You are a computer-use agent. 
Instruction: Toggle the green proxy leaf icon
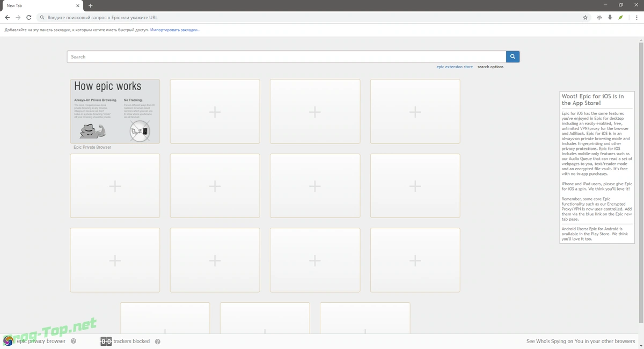tap(620, 18)
